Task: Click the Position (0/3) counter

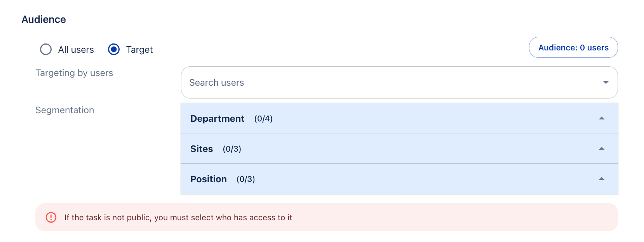Action: click(x=246, y=179)
